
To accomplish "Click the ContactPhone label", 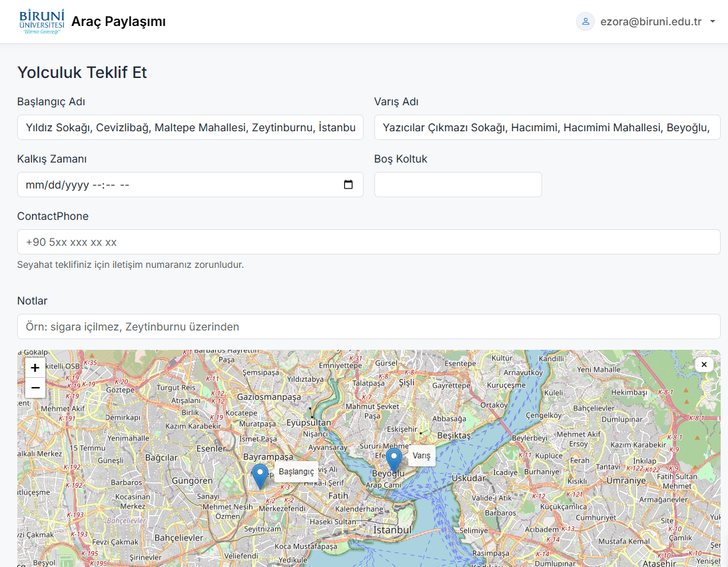I will click(53, 216).
